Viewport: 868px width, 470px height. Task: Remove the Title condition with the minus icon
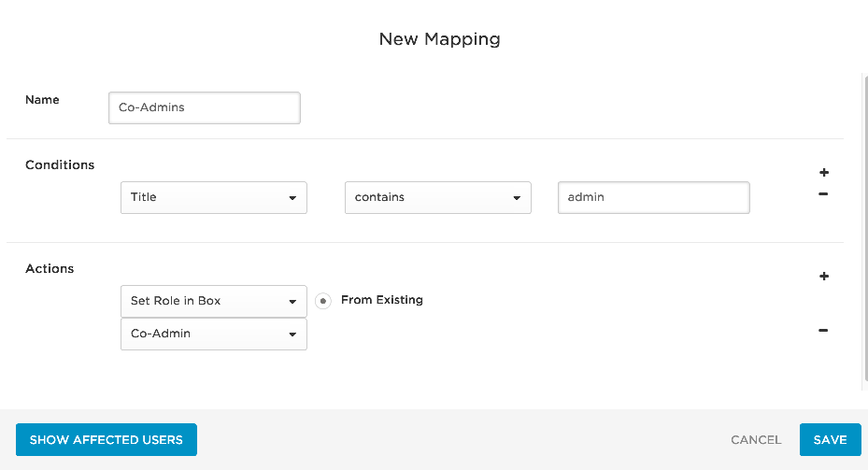[x=823, y=193]
